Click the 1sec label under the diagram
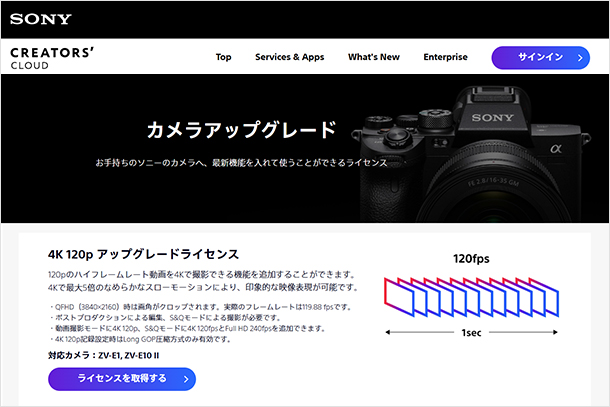This screenshot has width=610, height=407. click(x=471, y=333)
